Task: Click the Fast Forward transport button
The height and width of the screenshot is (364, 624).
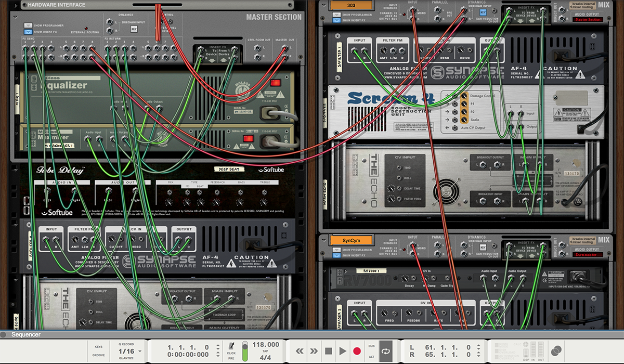Action: click(314, 351)
